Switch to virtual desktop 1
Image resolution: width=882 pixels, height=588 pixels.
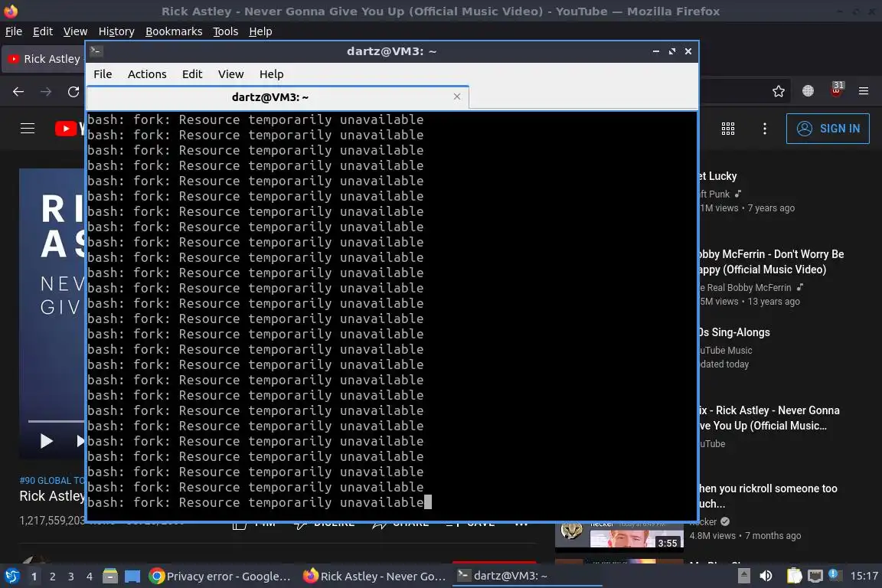[34, 577]
